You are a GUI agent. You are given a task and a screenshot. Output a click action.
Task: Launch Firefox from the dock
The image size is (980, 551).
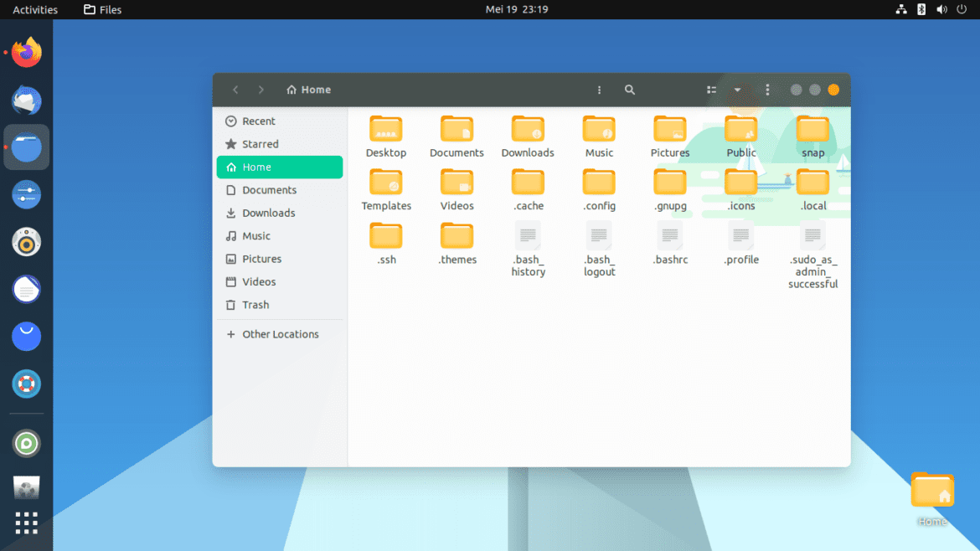26,52
